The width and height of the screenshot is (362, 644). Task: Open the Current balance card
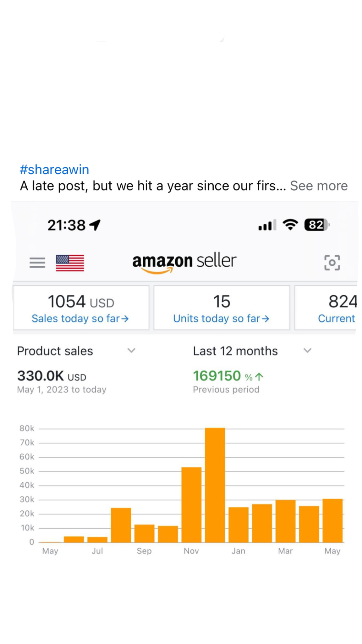tap(336, 308)
